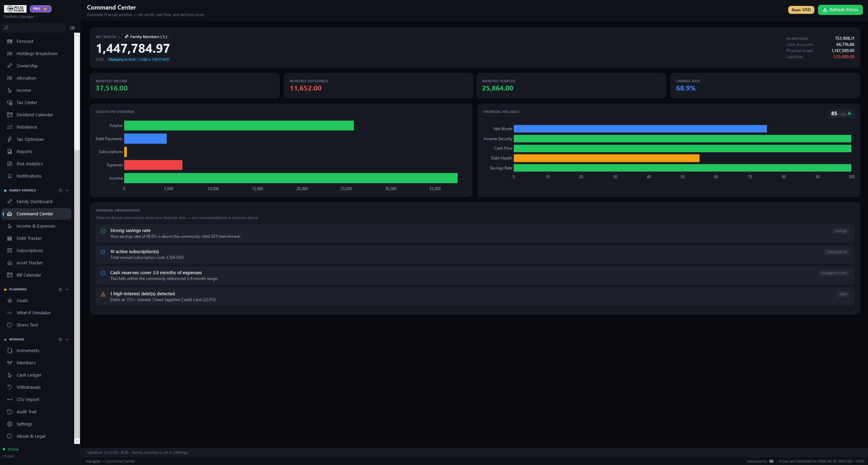Open the Rebalance tool

(27, 127)
